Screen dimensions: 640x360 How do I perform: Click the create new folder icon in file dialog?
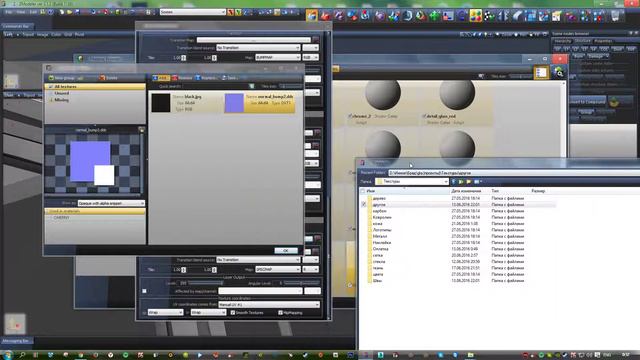[x=469, y=181]
